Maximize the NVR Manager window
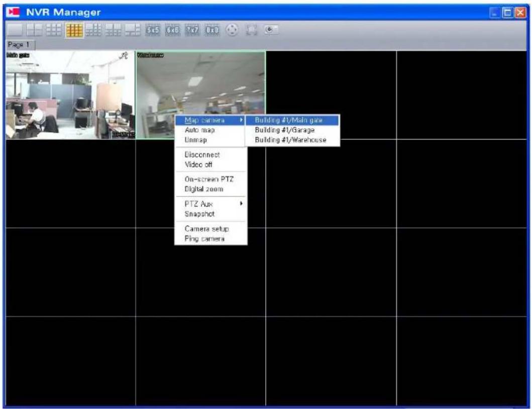This screenshot has width=532, height=409. click(508, 13)
